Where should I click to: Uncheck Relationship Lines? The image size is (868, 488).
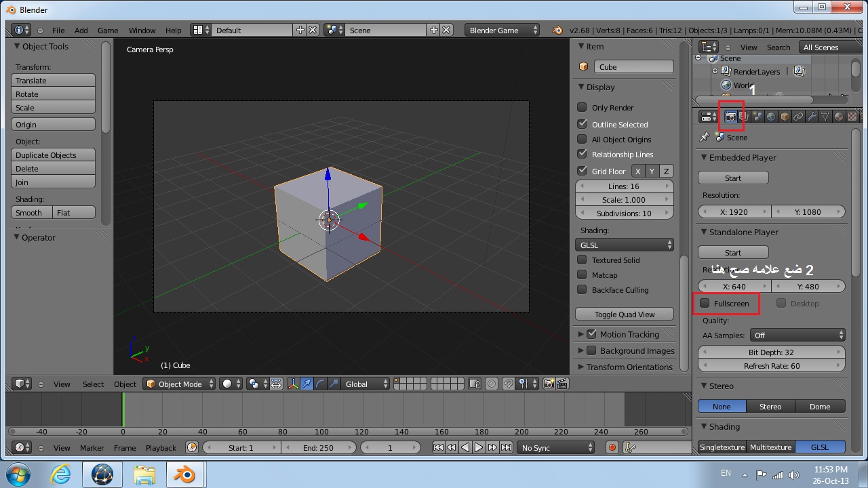pos(582,154)
